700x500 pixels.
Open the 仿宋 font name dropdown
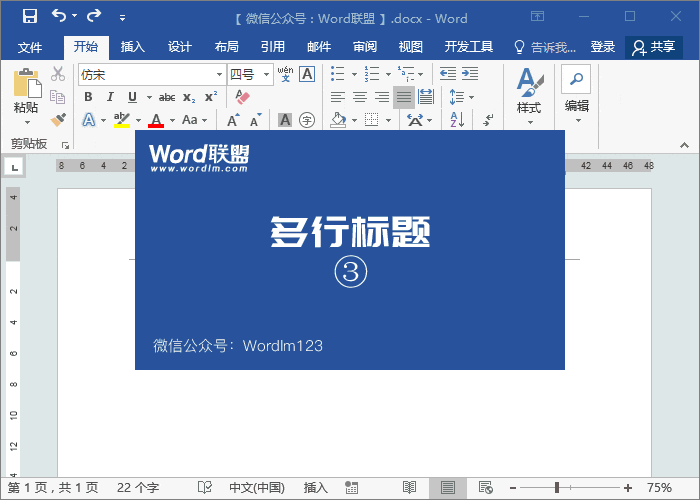(x=219, y=75)
